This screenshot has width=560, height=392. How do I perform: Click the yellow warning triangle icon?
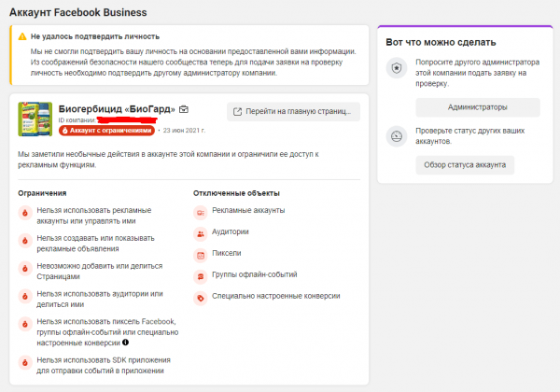pyautogui.click(x=22, y=36)
